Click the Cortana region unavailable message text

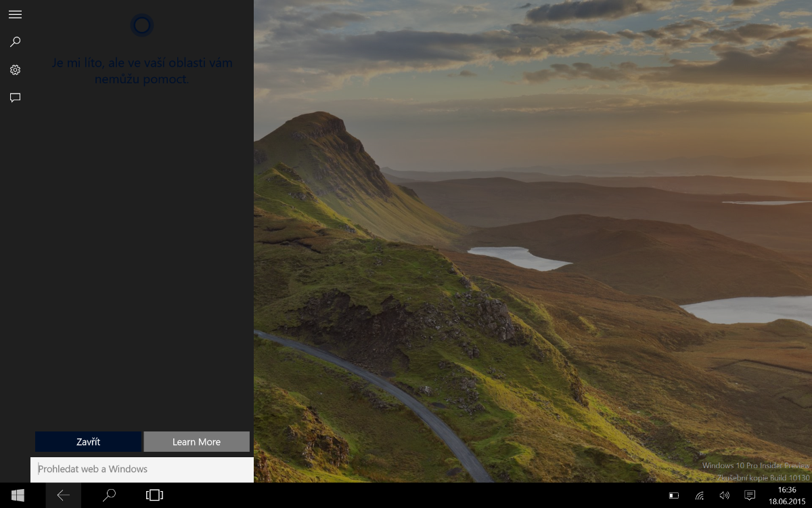(142, 71)
